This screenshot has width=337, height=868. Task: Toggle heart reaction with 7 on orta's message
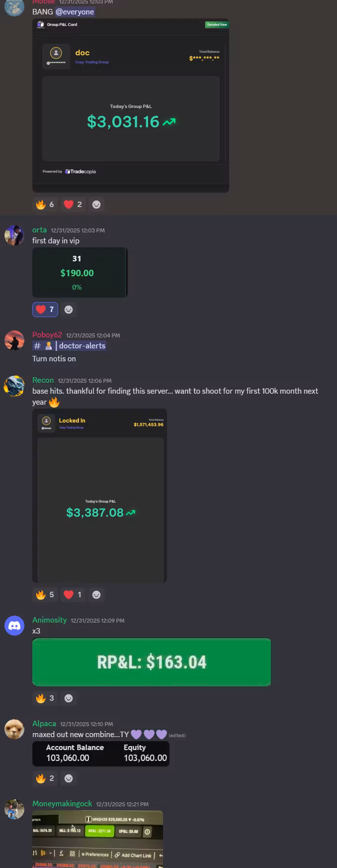coord(45,310)
